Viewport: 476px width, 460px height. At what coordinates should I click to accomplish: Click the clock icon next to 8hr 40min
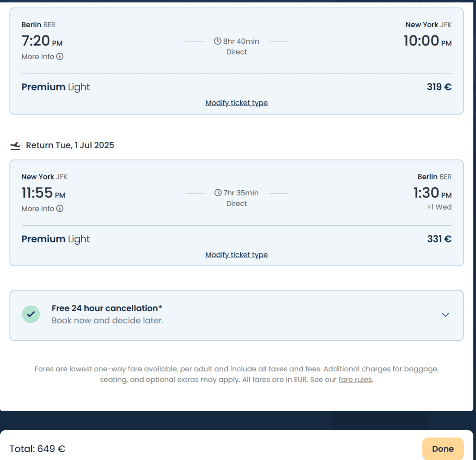[218, 42]
